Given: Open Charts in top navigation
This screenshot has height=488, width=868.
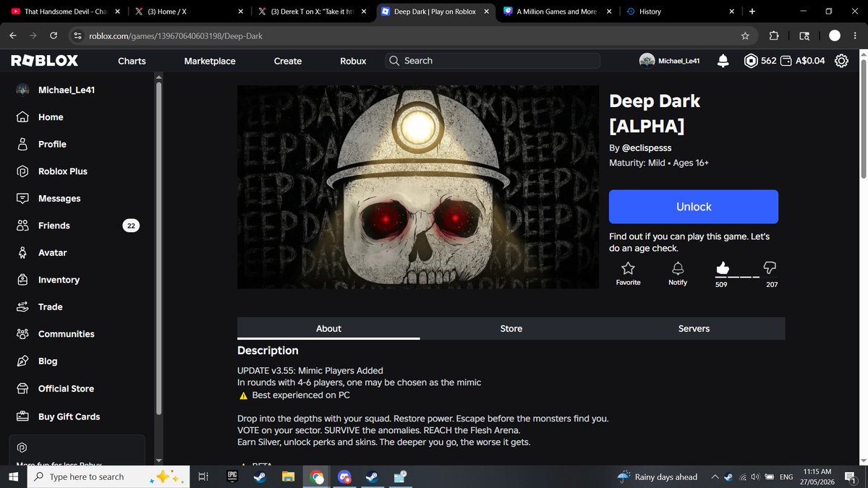Looking at the screenshot, I should point(132,61).
